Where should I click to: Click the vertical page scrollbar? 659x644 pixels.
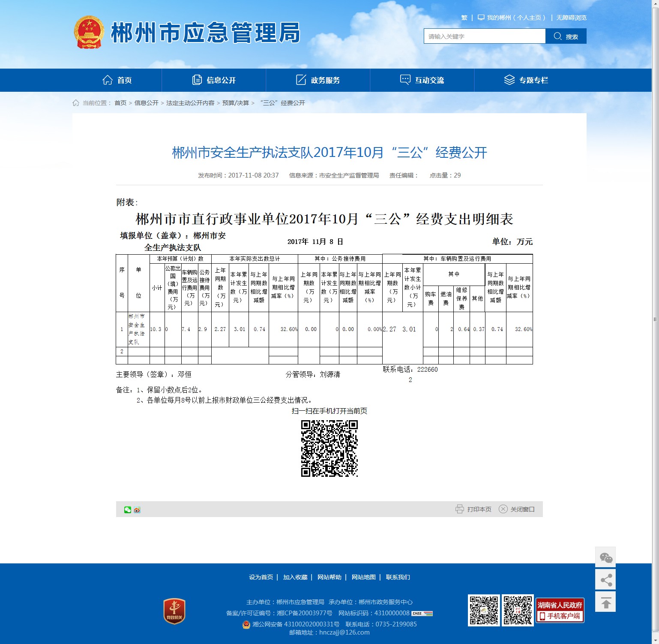pos(655,319)
